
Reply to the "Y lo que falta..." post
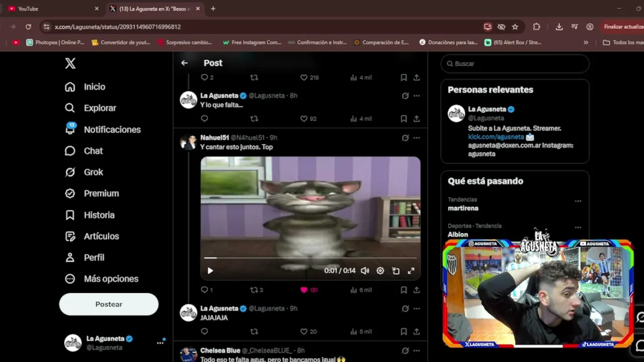point(204,119)
